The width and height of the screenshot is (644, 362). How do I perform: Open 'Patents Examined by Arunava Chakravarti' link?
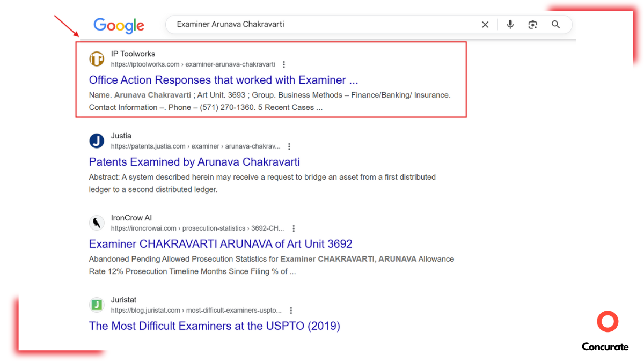pos(194,162)
